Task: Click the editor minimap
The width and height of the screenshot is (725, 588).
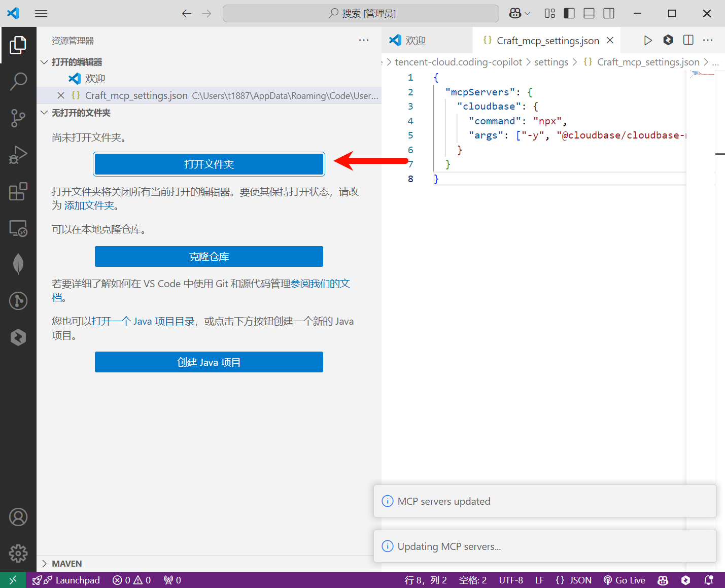Action: point(701,75)
